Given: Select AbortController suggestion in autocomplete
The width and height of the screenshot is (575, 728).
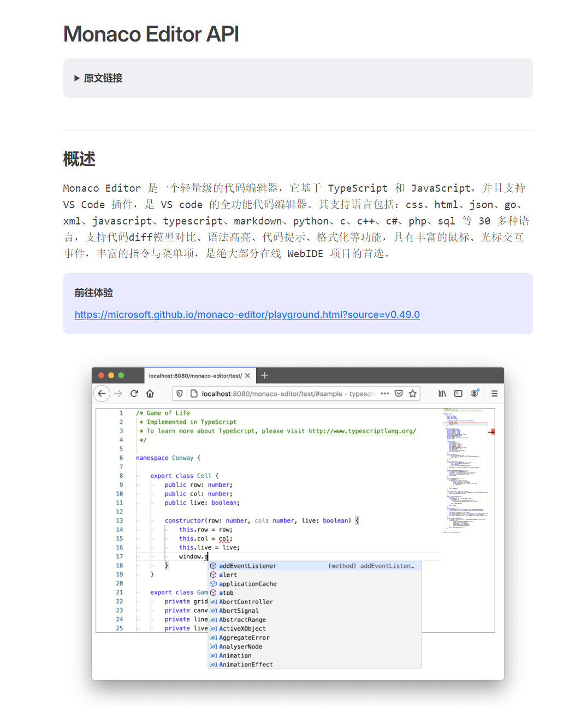Looking at the screenshot, I should [315, 602].
